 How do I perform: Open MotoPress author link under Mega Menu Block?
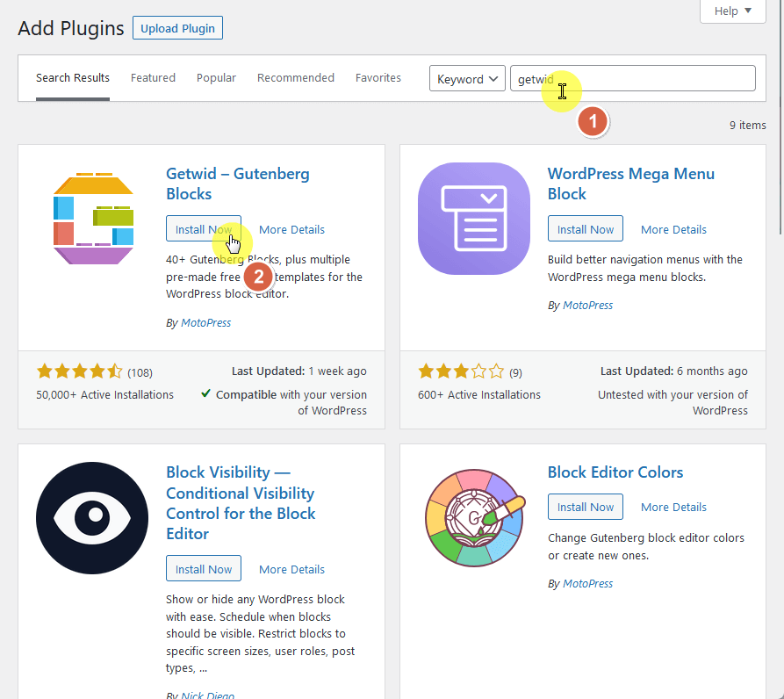[587, 305]
